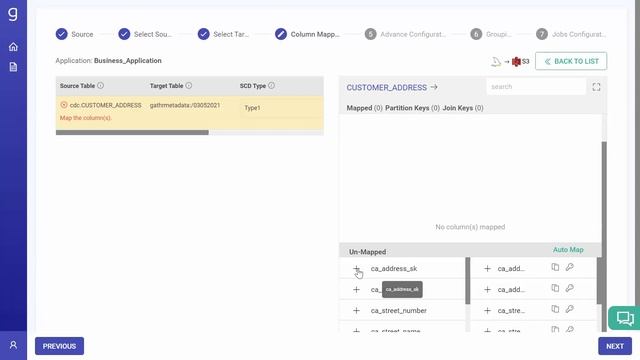Click the copy icon in the tooltip-covered row

pyautogui.click(x=555, y=288)
